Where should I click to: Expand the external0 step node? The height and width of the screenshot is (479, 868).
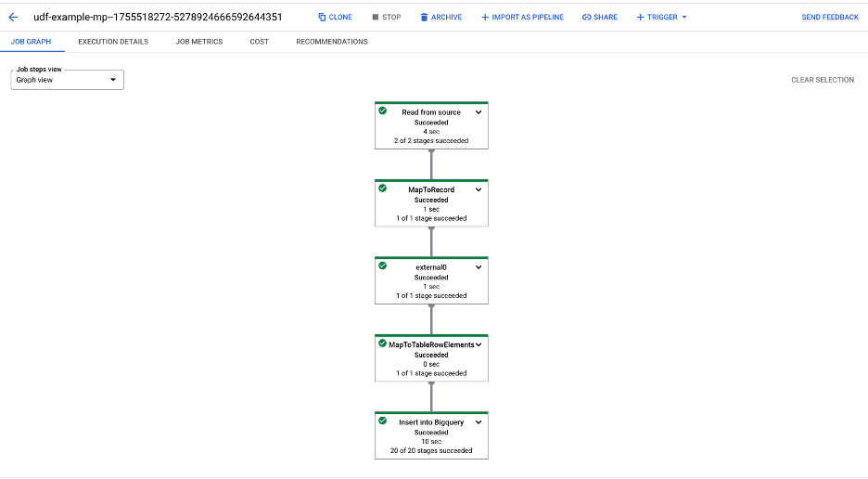pos(479,267)
